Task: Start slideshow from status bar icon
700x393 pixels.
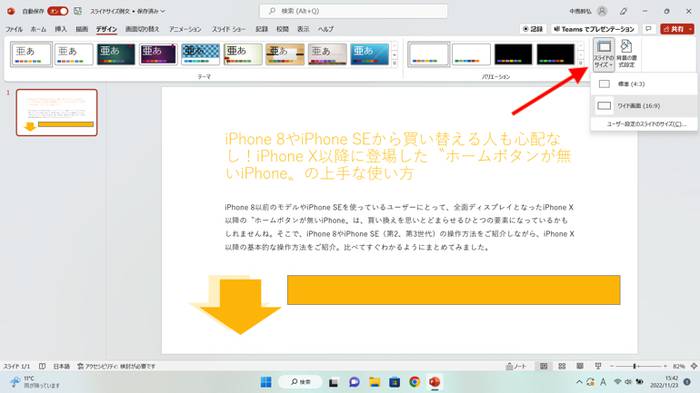Action: [598, 366]
